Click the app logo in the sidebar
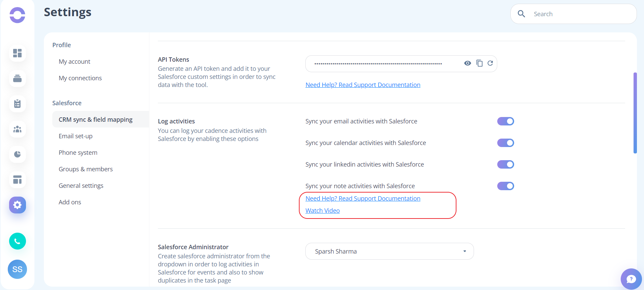The width and height of the screenshot is (644, 290). (17, 15)
